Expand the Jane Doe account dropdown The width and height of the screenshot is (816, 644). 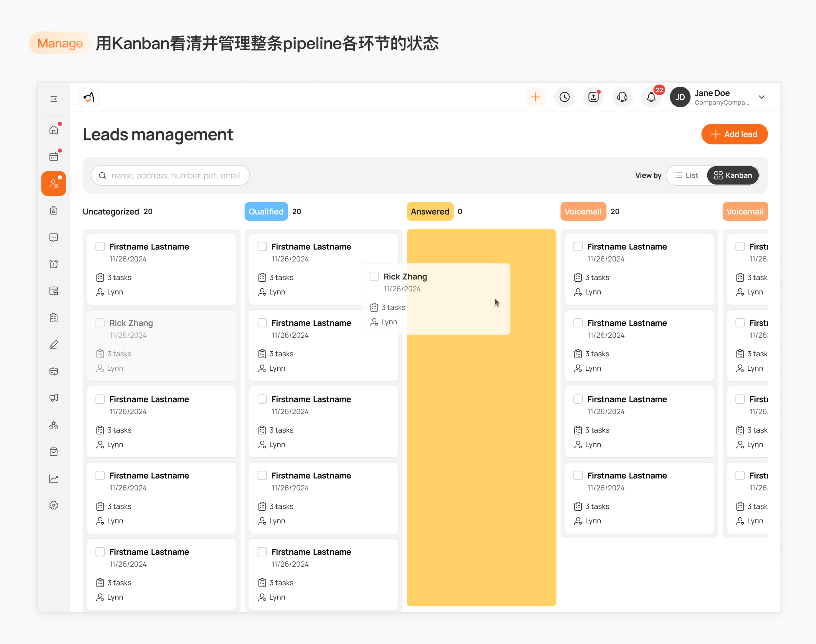[762, 97]
